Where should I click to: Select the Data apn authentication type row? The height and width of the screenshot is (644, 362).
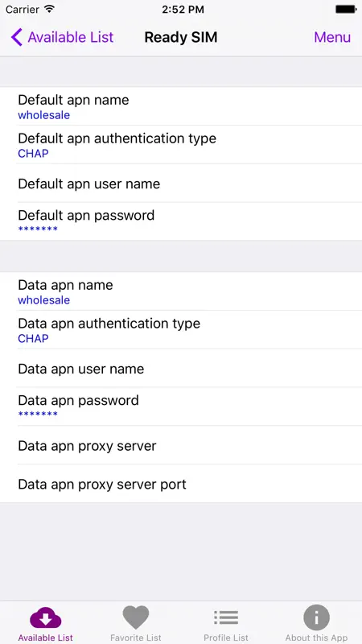tap(181, 330)
